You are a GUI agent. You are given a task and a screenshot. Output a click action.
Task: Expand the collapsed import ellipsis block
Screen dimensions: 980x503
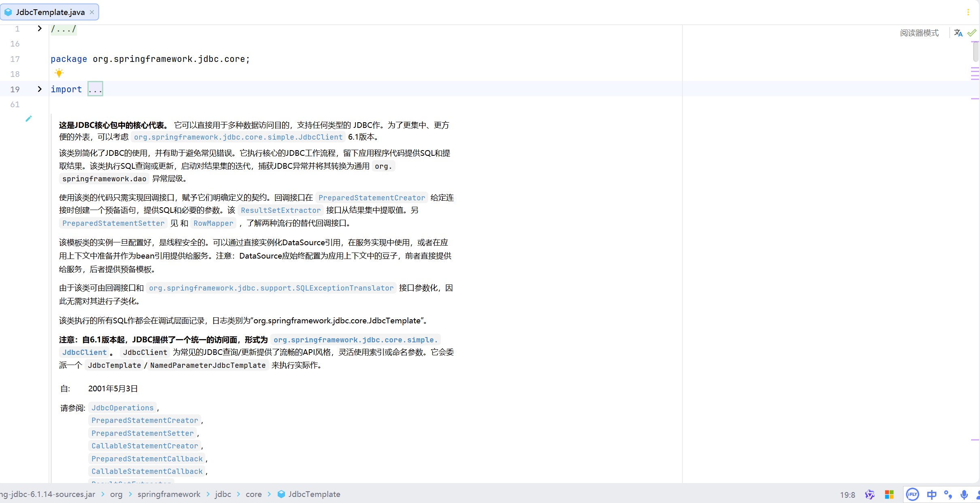tap(95, 89)
